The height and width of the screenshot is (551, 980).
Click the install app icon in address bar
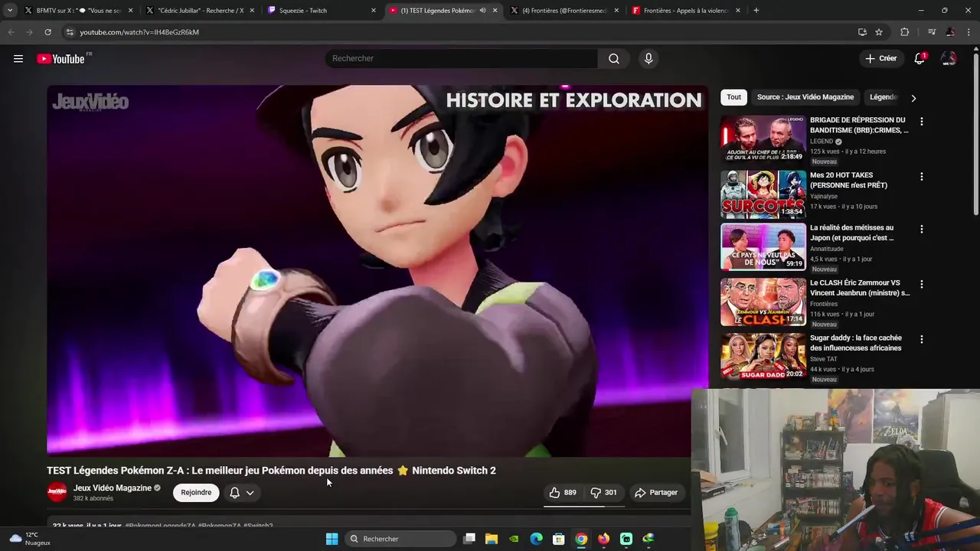coord(862,32)
